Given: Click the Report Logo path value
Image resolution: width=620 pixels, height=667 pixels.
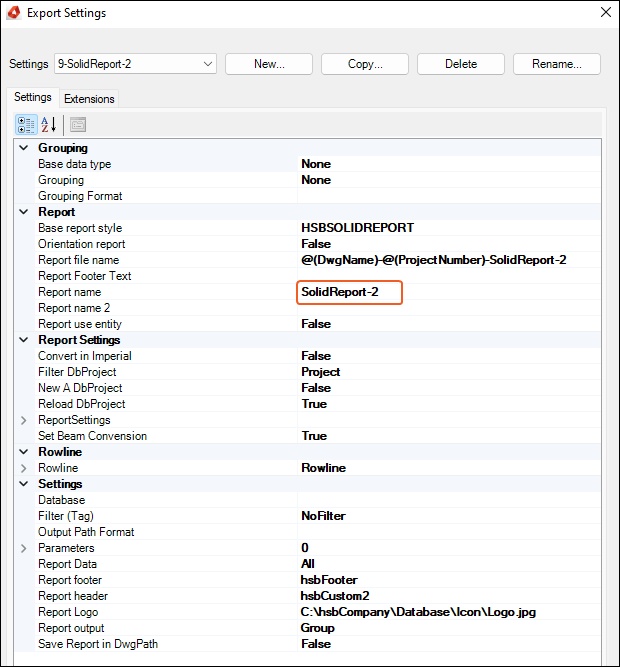Looking at the screenshot, I should click(x=418, y=612).
